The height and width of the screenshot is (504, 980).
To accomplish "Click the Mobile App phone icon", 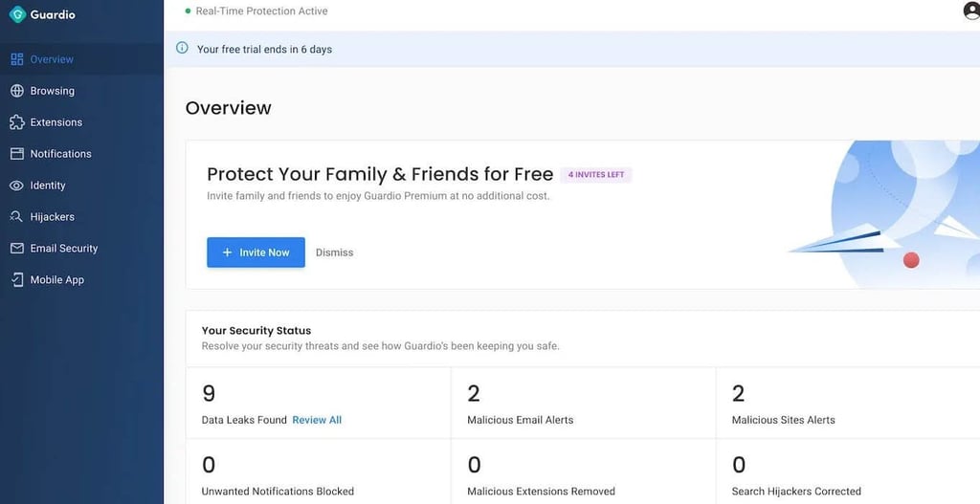I will point(17,280).
